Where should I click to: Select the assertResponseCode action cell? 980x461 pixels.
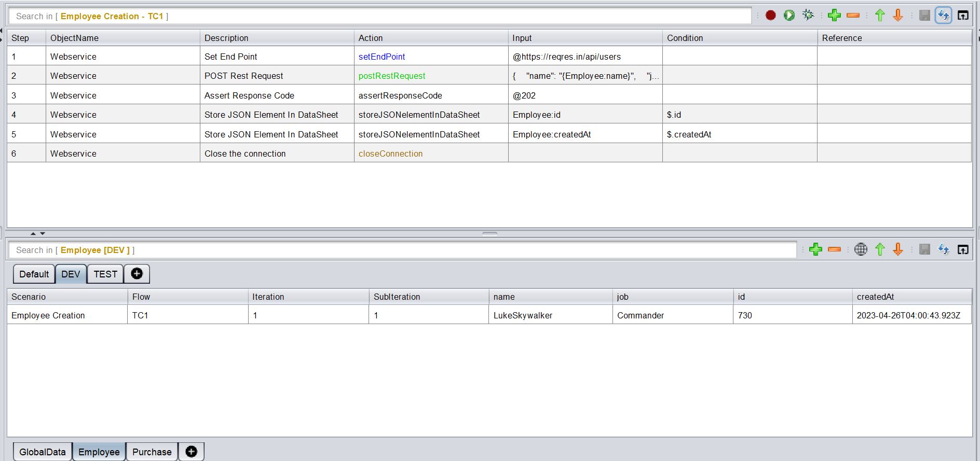coord(431,95)
